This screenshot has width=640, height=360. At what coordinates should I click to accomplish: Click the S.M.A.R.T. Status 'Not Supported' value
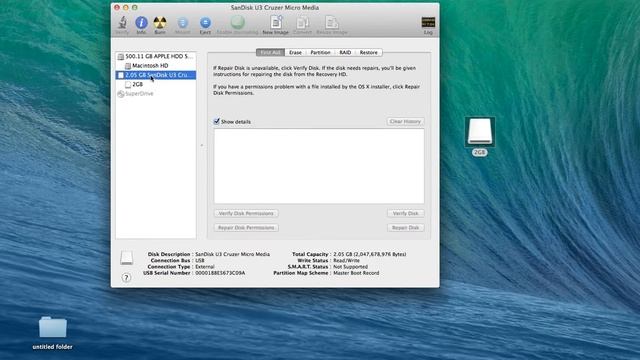pos(350,267)
